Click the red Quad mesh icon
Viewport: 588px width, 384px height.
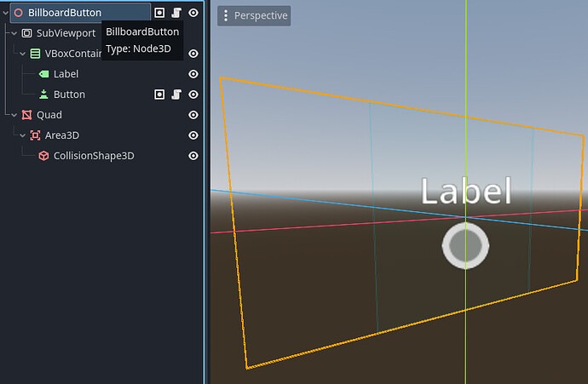click(26, 115)
